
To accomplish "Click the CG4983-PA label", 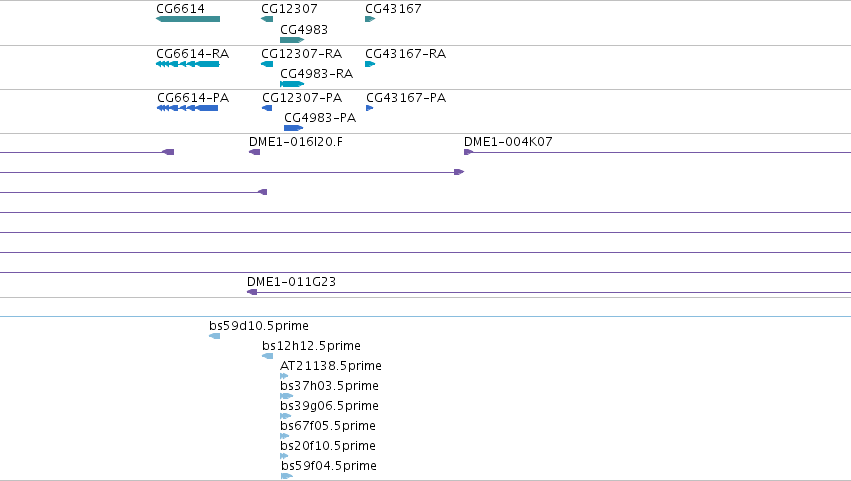I will pos(320,118).
